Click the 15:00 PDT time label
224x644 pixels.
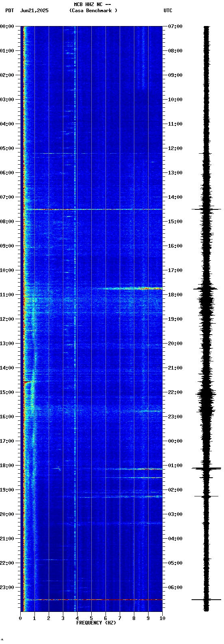(7, 392)
